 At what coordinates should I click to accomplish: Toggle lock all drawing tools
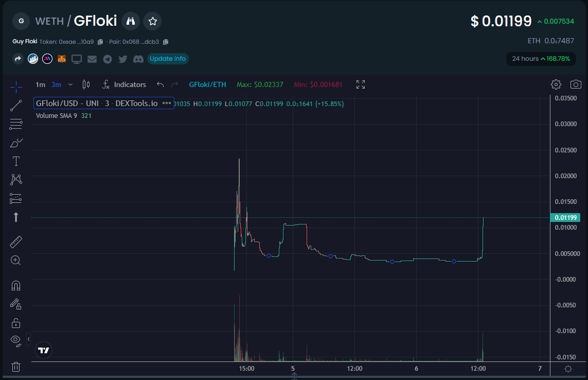coord(16,323)
